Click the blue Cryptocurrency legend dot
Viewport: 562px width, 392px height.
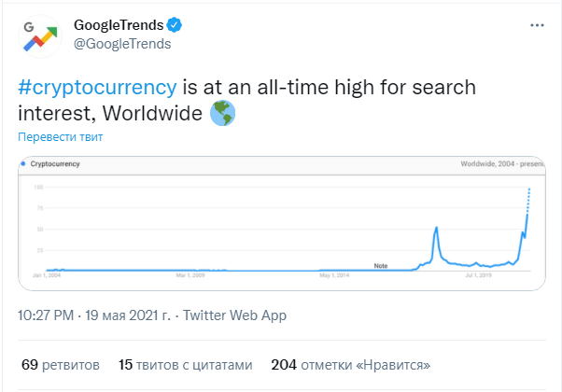(x=23, y=163)
